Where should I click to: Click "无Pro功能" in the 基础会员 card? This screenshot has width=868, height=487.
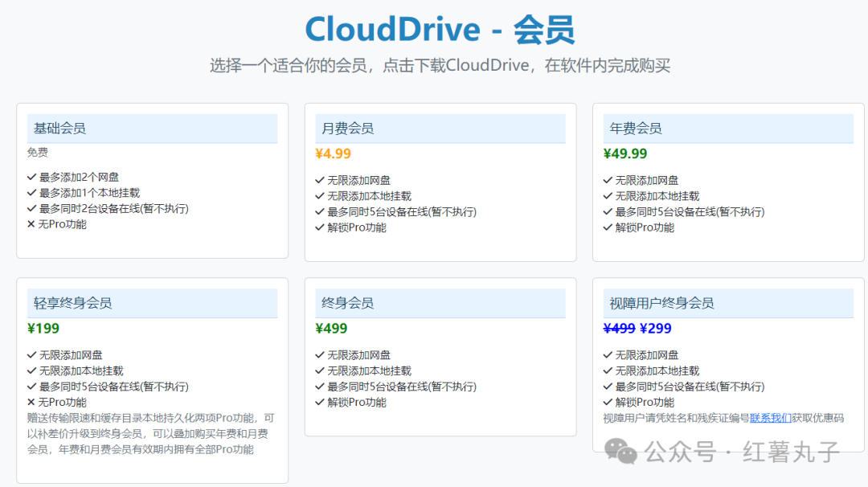pyautogui.click(x=62, y=224)
